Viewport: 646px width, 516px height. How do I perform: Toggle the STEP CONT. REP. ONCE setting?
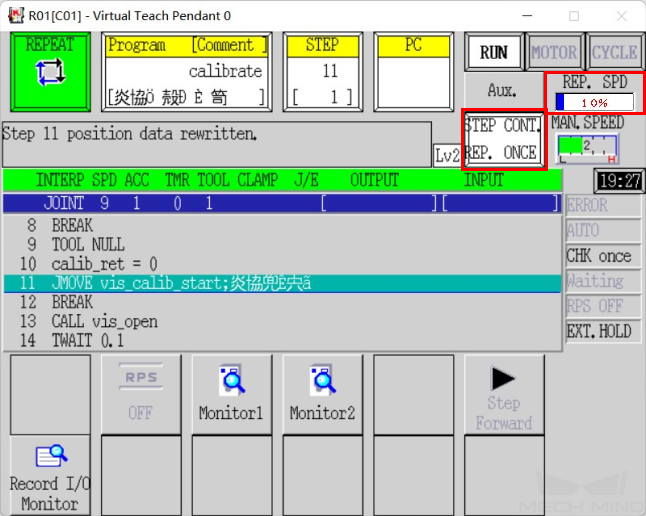click(x=504, y=139)
